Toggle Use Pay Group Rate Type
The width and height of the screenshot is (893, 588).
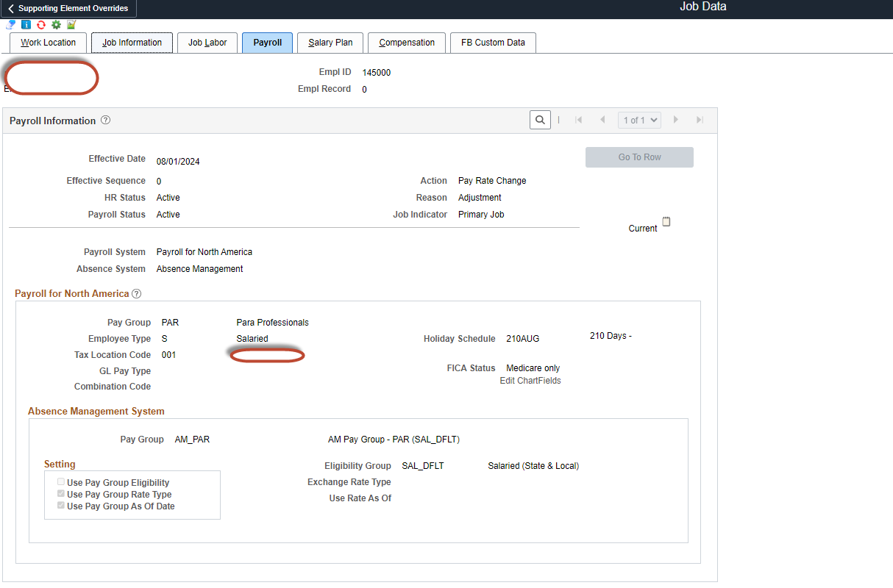pyautogui.click(x=60, y=492)
